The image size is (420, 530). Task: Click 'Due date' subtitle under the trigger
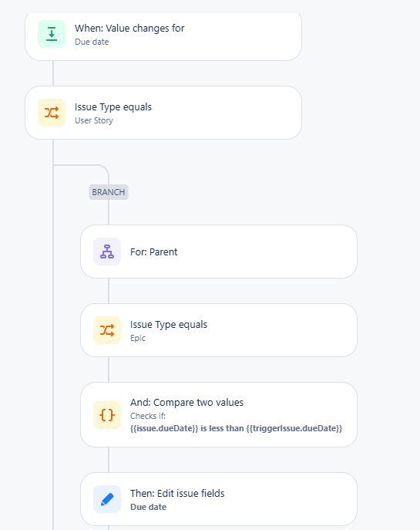pos(92,42)
